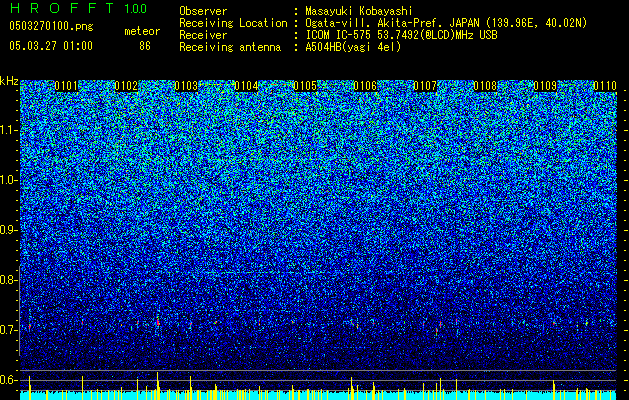Screen dimensions: 629x400
Task: Select the A504HB(yagi 4el) antenna text
Action: 353,47
